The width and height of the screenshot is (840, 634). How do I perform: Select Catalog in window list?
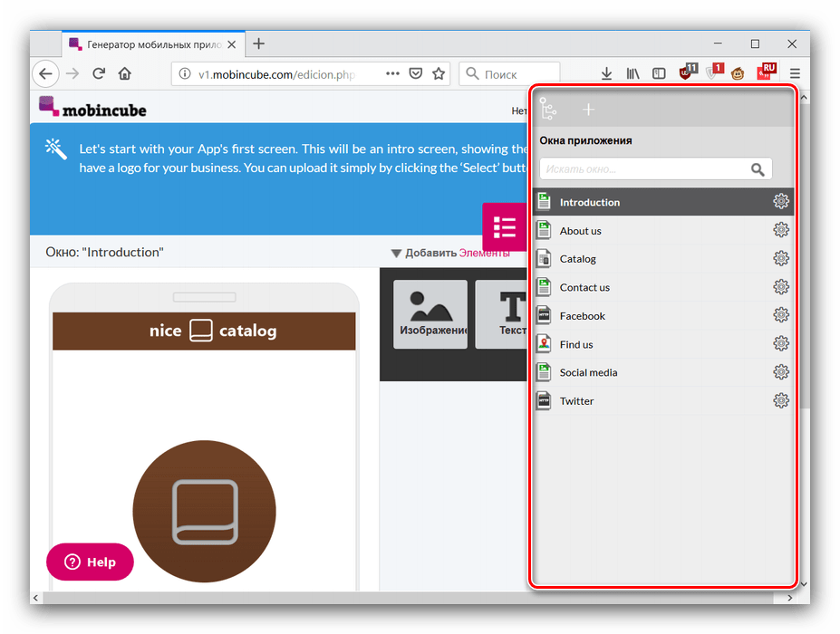tap(663, 259)
